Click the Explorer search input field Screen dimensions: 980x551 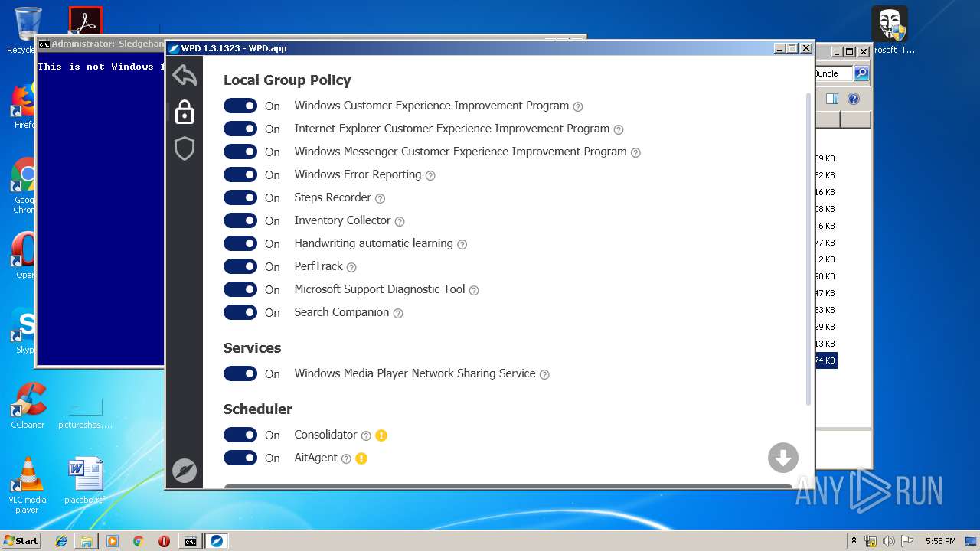tap(833, 73)
